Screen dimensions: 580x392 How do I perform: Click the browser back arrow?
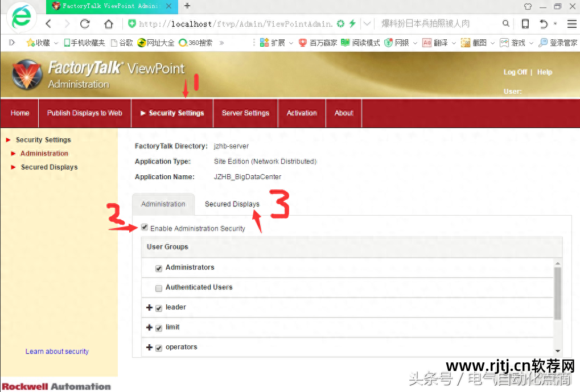pyautogui.click(x=48, y=24)
